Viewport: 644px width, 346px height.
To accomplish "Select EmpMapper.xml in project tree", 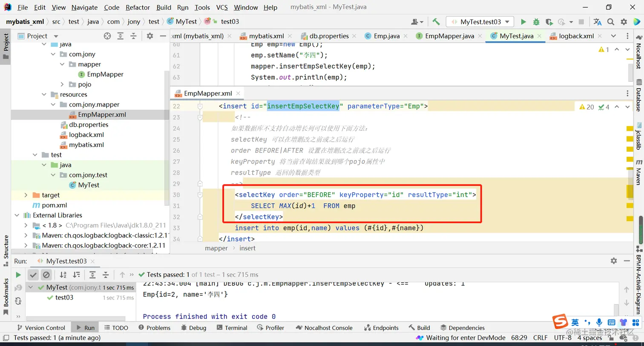I will pos(102,115).
